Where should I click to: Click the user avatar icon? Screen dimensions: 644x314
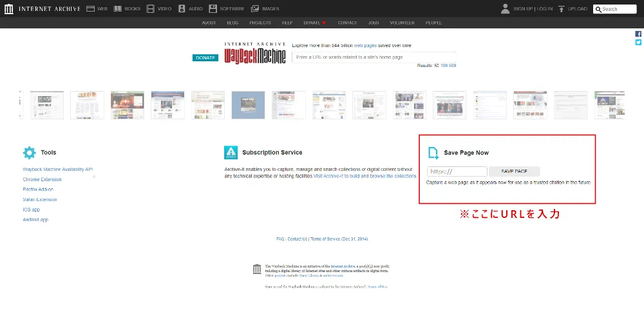(505, 8)
